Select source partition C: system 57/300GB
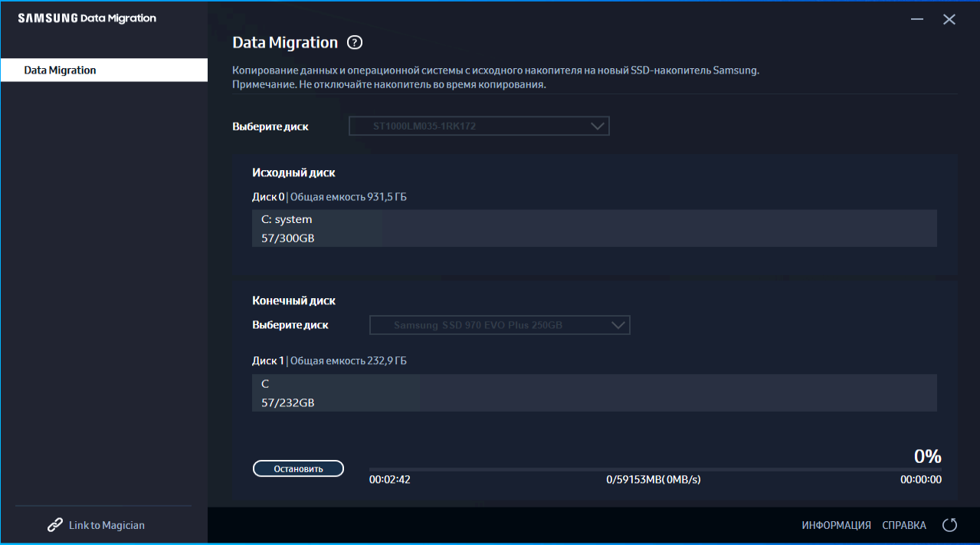 (595, 228)
